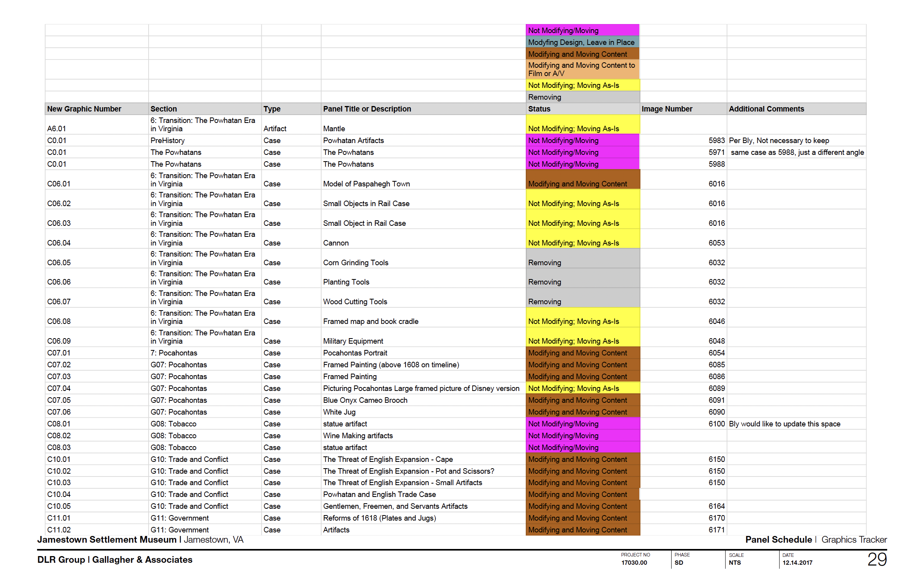This screenshot has height=588, width=912.
Task: Select the Cannon description cell
Action: click(x=336, y=243)
